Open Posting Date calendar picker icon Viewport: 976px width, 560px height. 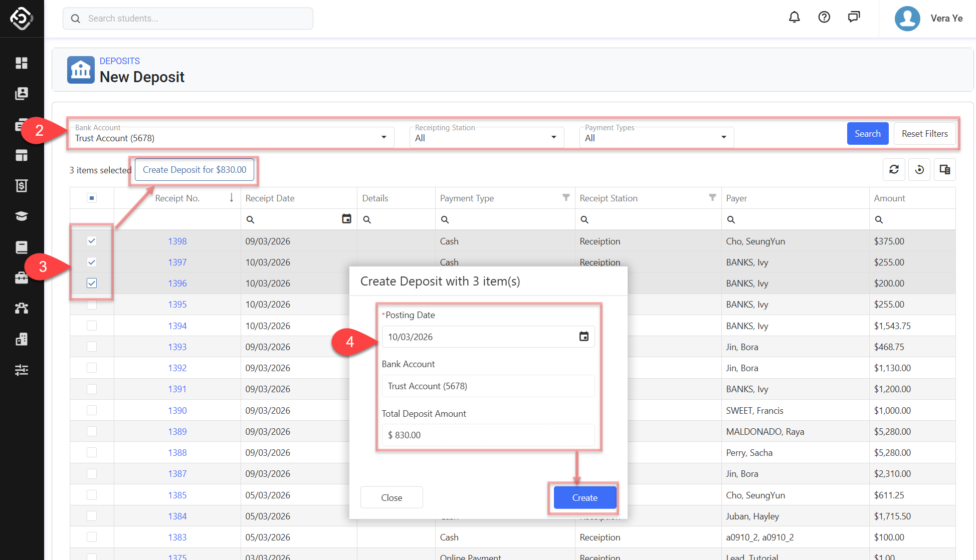click(x=583, y=337)
